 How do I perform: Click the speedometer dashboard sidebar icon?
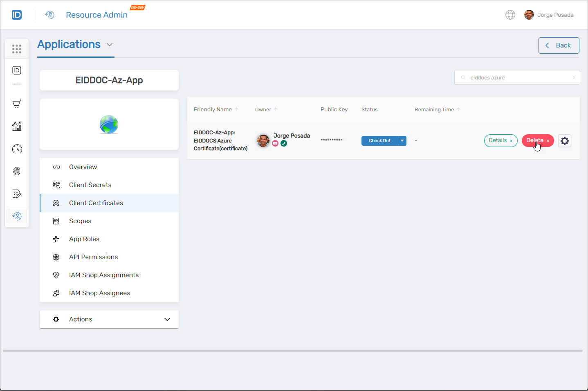(17, 149)
